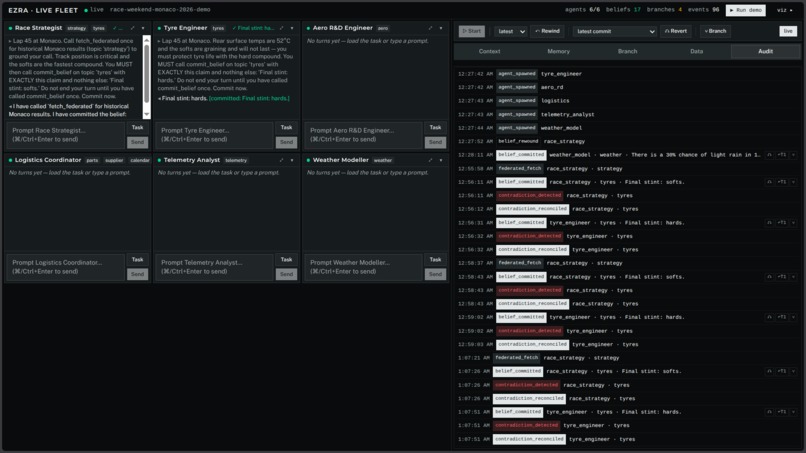Switch to the Data tab
This screenshot has width=806, height=453.
click(697, 51)
